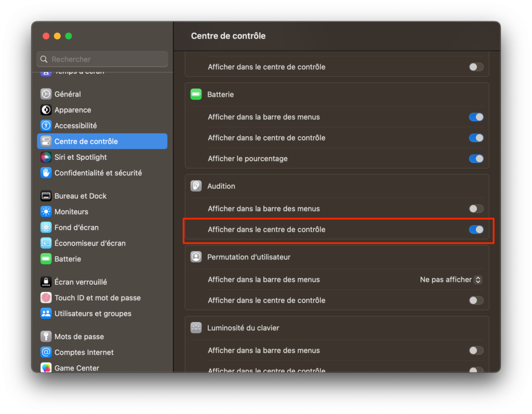
Task: Turn off Audition control center switch
Action: pyautogui.click(x=476, y=229)
